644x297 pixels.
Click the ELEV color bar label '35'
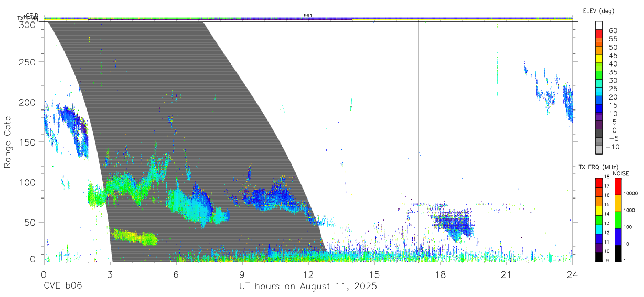613,72
